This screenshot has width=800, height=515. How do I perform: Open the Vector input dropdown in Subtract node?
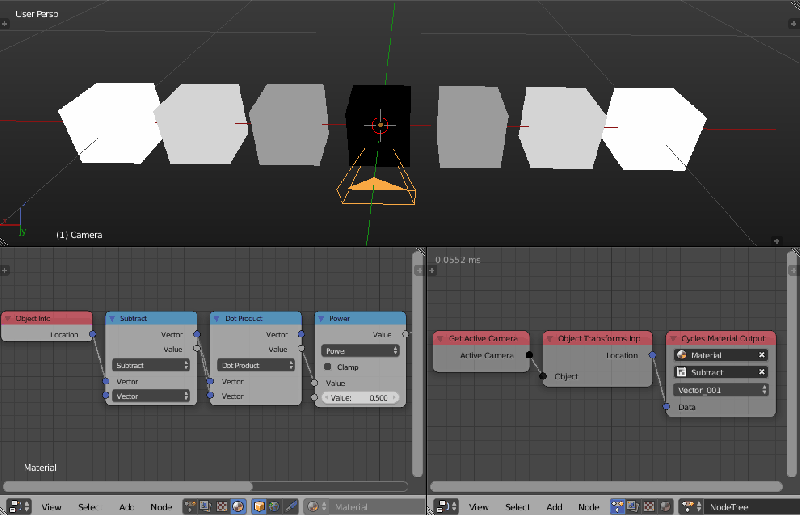151,396
